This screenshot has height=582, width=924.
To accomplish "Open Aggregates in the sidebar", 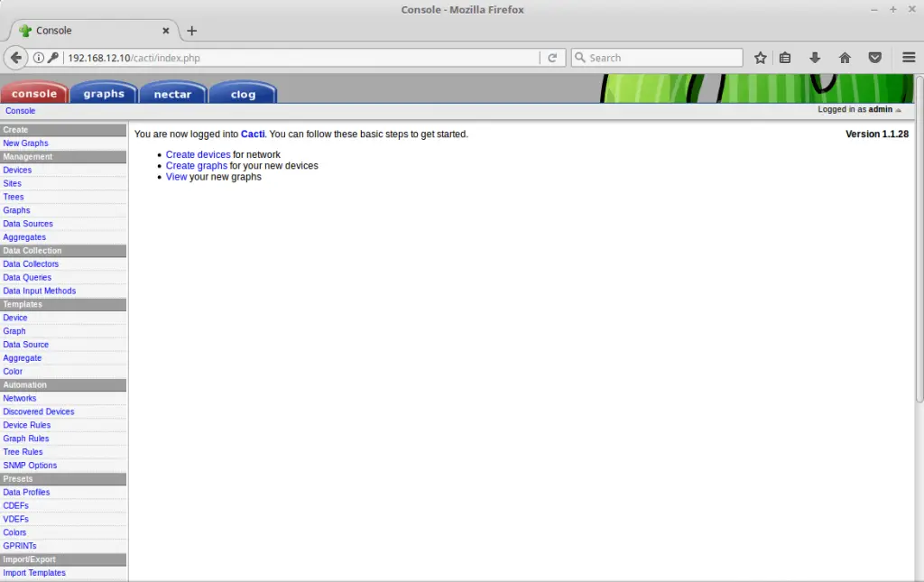I will [24, 237].
